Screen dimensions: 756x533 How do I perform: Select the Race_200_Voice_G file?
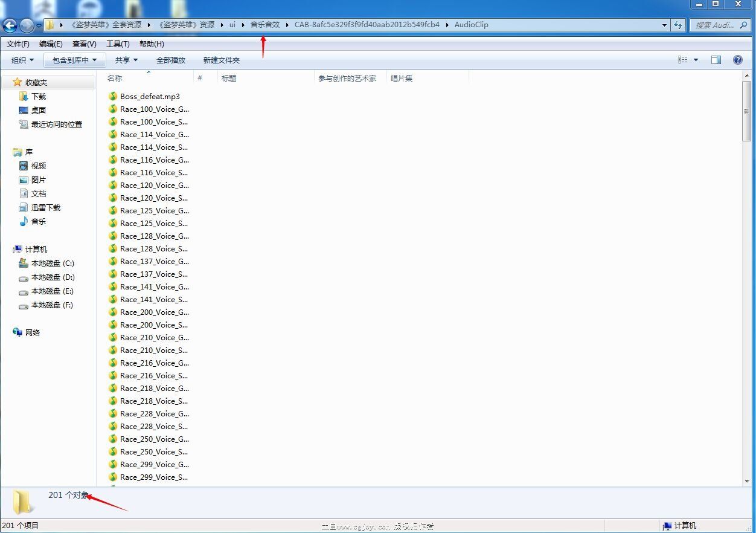[x=155, y=312]
